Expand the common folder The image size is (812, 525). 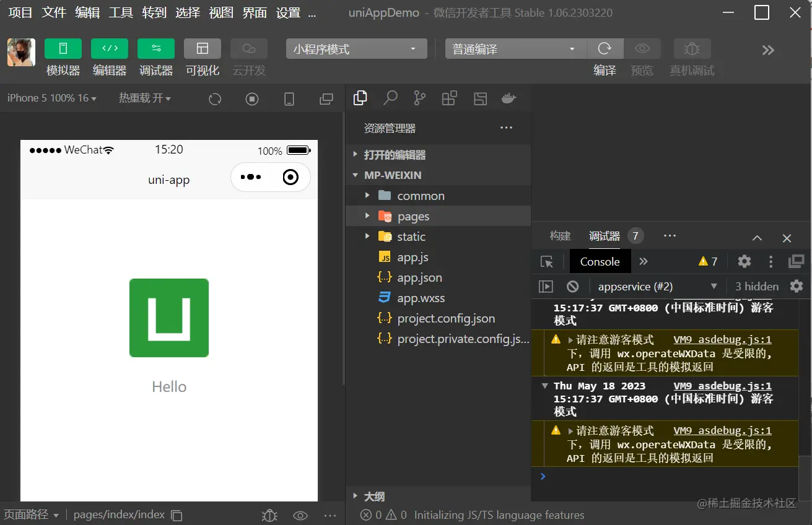438,196
